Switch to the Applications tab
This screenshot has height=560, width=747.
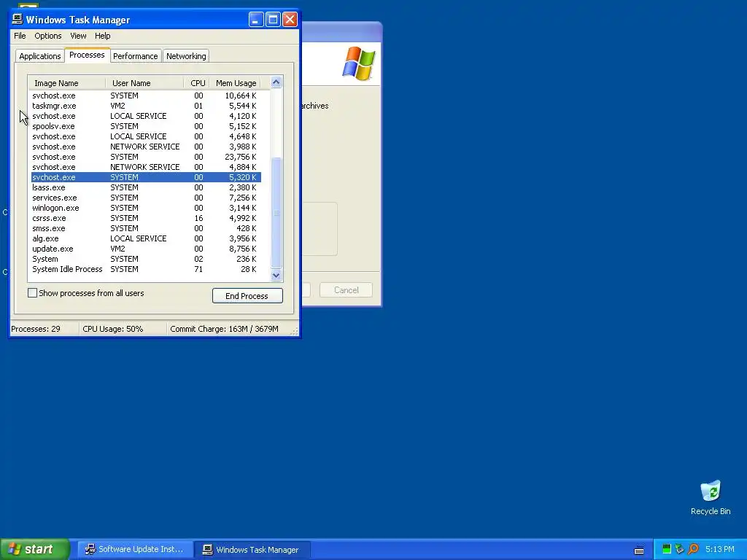pos(40,56)
